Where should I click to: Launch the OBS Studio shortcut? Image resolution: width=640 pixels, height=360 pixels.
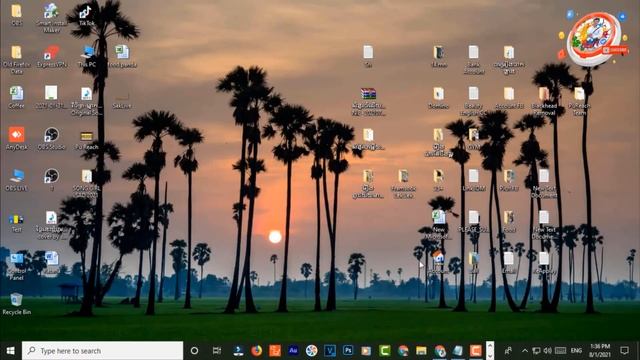[x=51, y=139]
